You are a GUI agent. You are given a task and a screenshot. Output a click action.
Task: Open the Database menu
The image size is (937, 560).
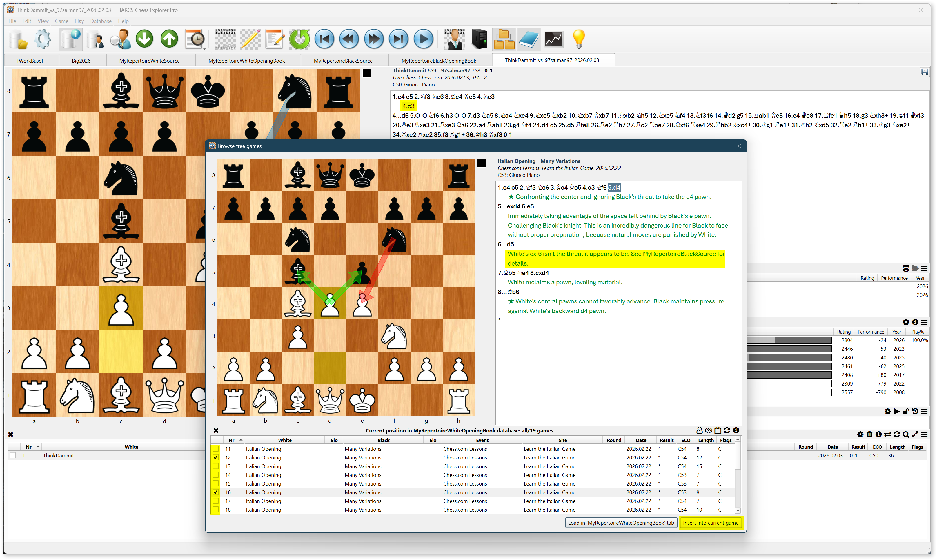point(101,21)
